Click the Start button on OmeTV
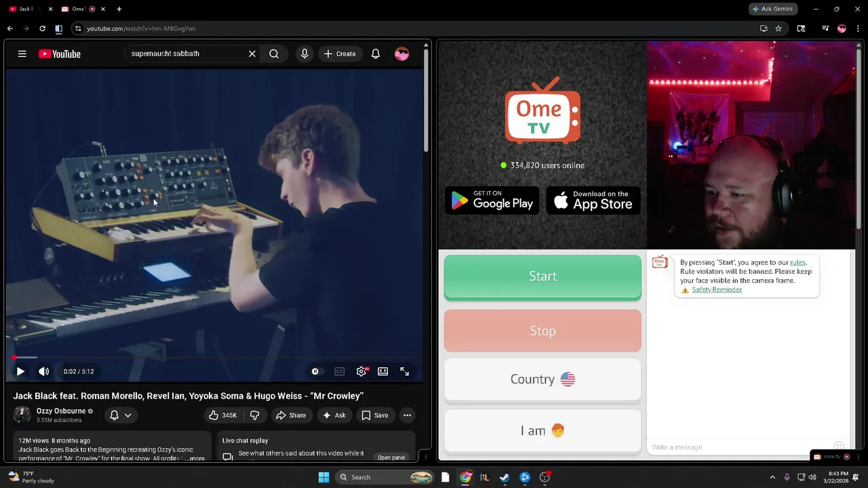The height and width of the screenshot is (488, 868). pyautogui.click(x=542, y=277)
